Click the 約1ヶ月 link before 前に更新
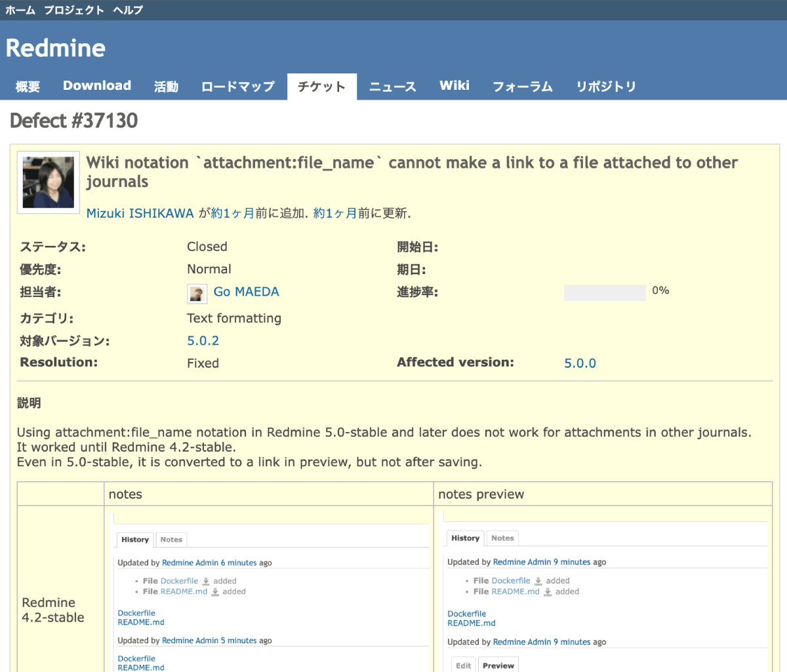 point(335,213)
